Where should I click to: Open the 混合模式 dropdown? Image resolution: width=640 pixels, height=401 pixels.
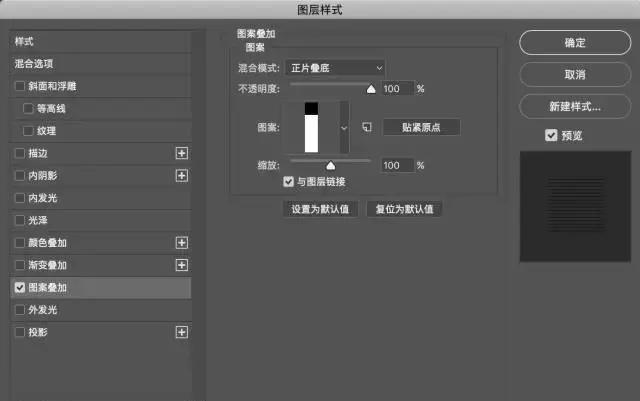pos(336,68)
